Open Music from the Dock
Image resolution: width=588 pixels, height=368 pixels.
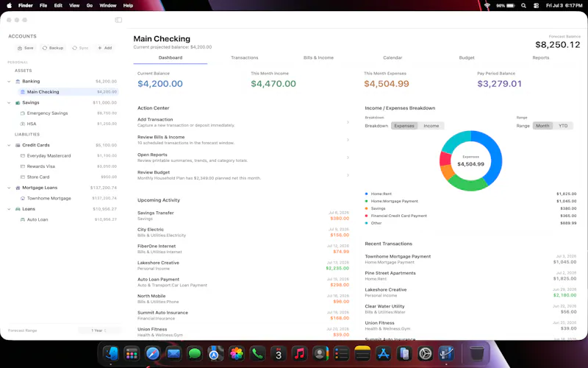coord(299,353)
